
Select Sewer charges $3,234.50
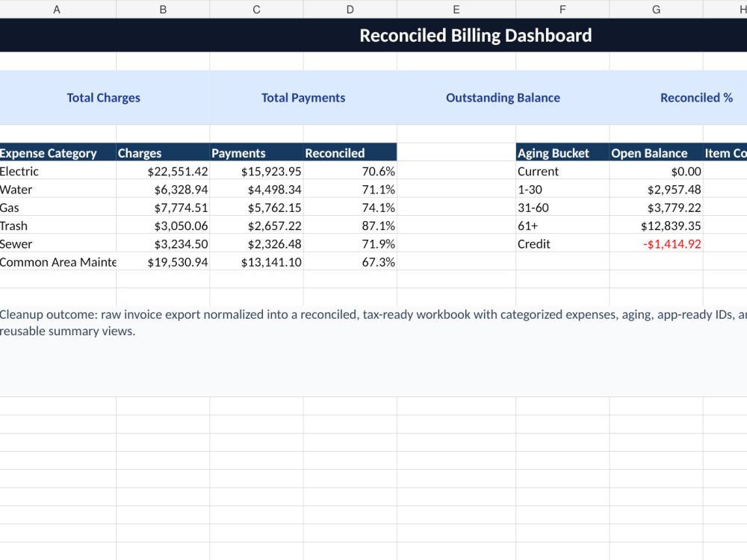point(163,243)
